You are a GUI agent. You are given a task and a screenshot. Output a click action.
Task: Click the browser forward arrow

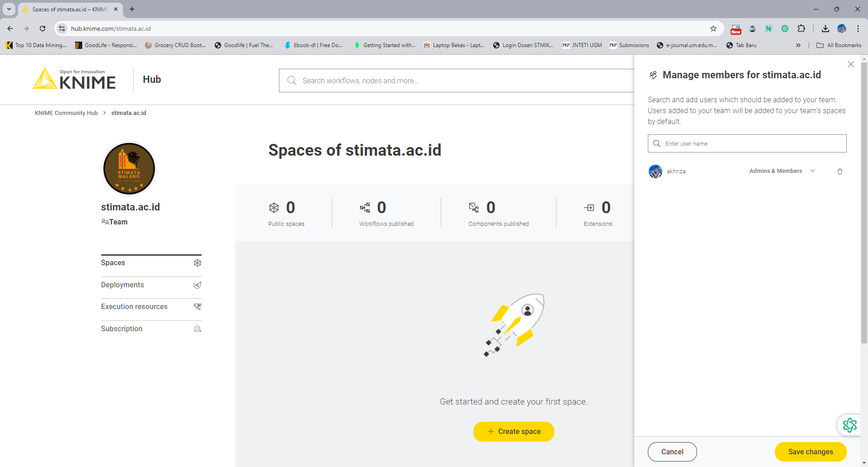(x=26, y=29)
